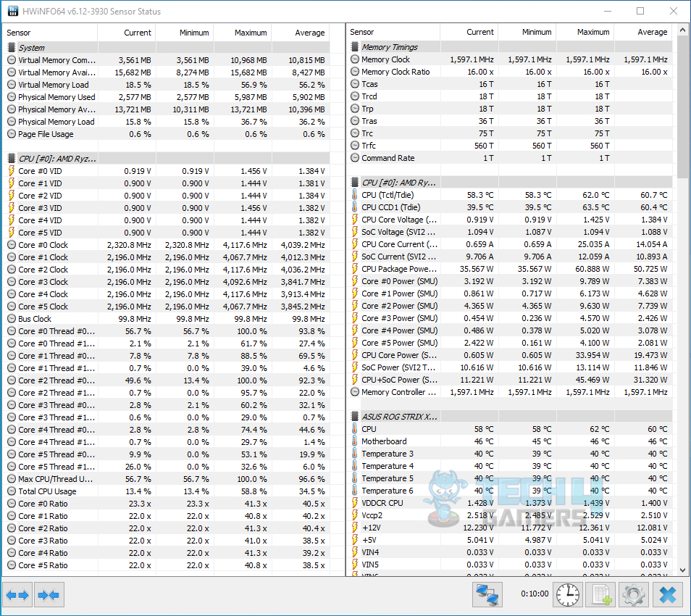This screenshot has width=691, height=616.
Task: Select the VIN4 row
Action: [510, 552]
